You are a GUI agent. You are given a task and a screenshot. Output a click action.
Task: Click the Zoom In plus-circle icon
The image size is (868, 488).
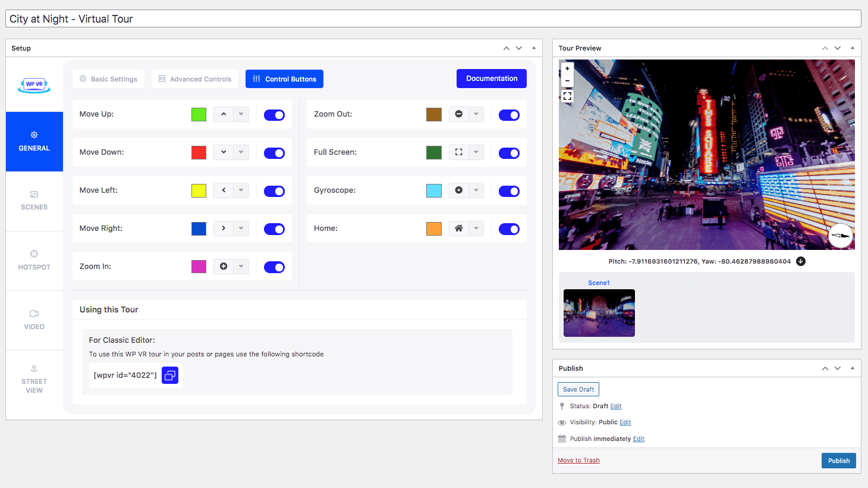pyautogui.click(x=224, y=267)
